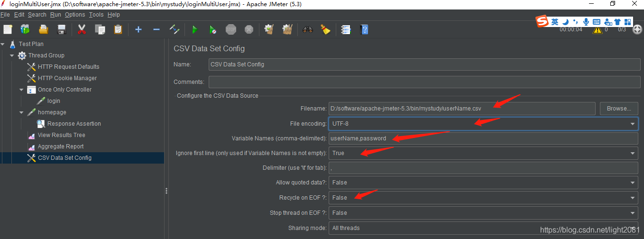
Task: Click the Sogou S input method logo
Action: pyautogui.click(x=542, y=21)
